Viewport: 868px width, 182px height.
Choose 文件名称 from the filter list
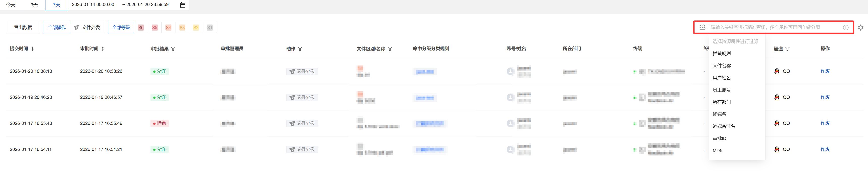[x=722, y=66]
